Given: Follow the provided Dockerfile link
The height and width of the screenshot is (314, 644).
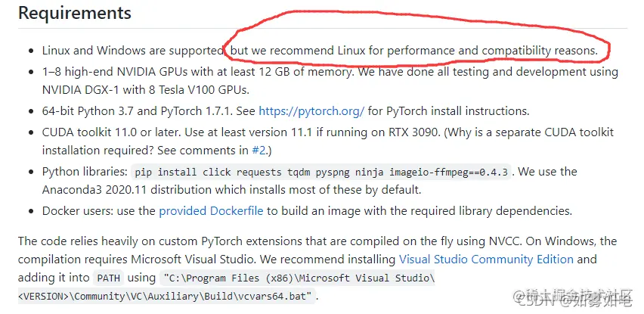Looking at the screenshot, I should [x=211, y=211].
